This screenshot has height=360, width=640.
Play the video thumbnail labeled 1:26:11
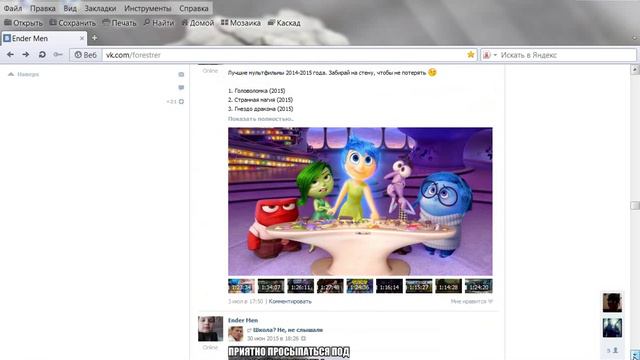point(300,286)
